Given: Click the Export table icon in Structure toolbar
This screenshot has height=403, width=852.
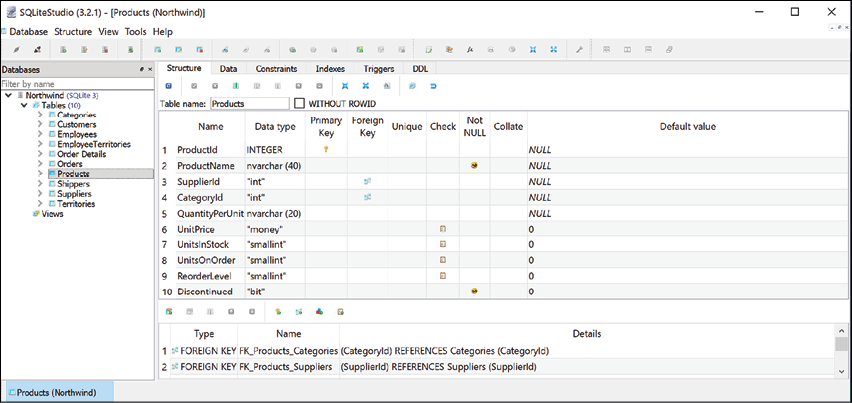Looking at the screenshot, I should [x=366, y=86].
